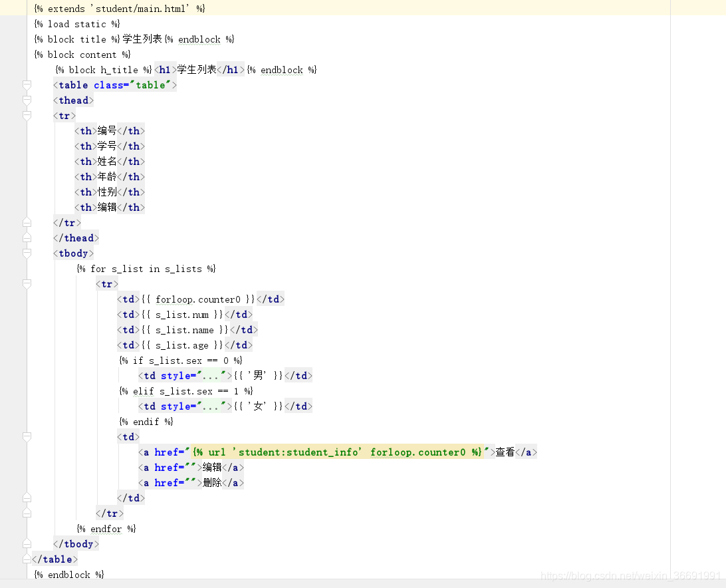Click fold marker beside closing /thead tag
The image size is (726, 588).
click(x=27, y=237)
